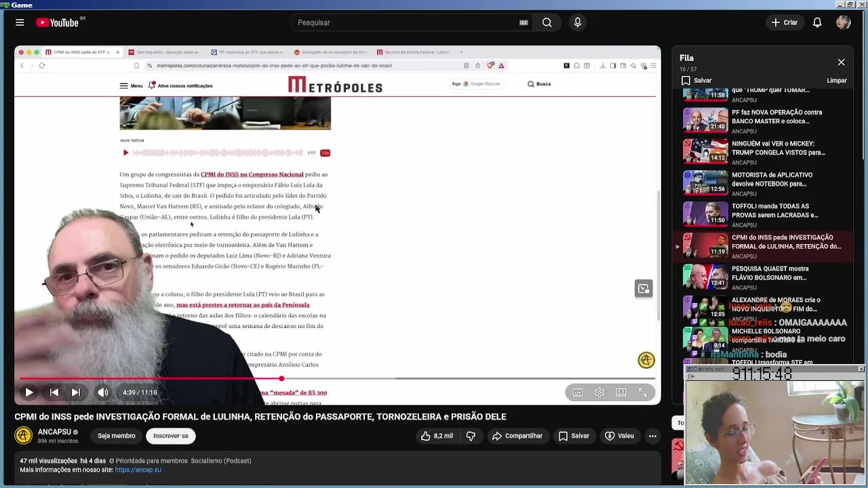This screenshot has width=868, height=488.
Task: Open YouTube notifications bell
Action: tap(817, 22)
